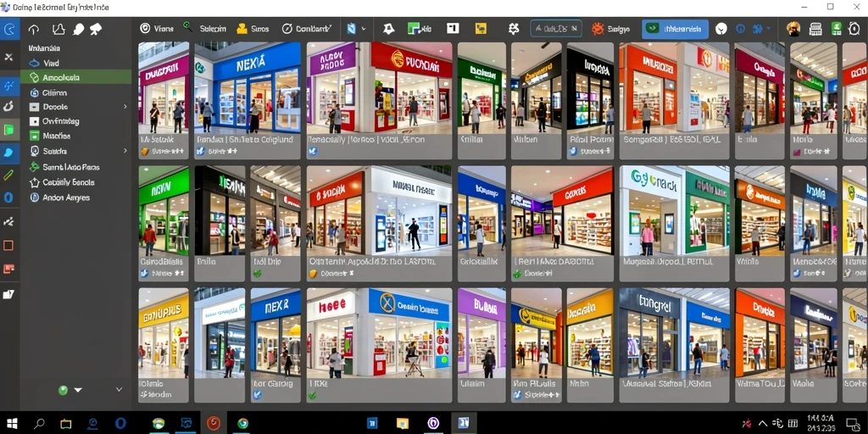This screenshot has width=868, height=434.
Task: Click the yellow person icon in toolbar
Action: click(242, 29)
